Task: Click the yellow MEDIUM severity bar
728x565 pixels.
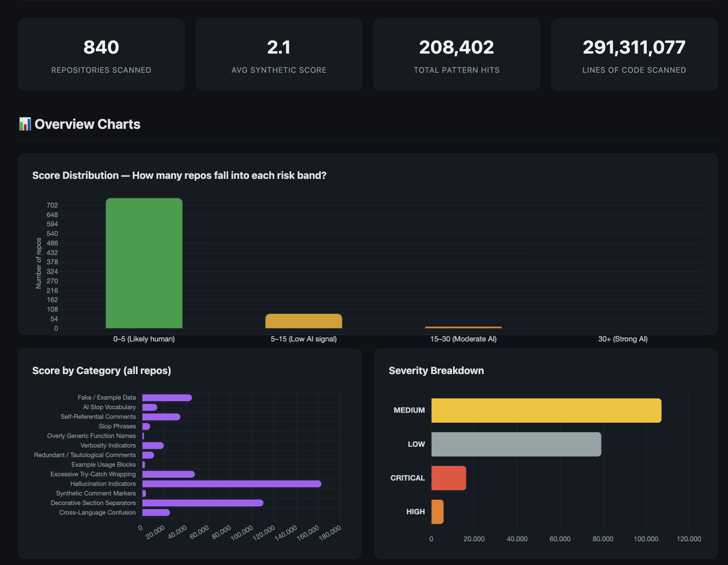Action: pos(546,411)
